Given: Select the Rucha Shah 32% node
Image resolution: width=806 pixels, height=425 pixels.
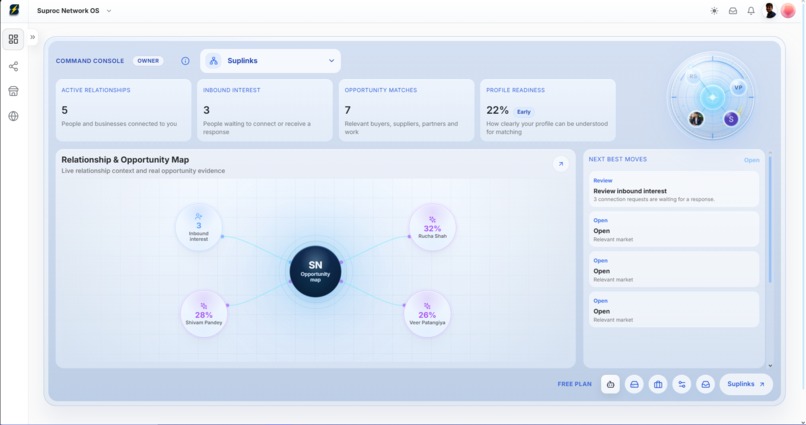Looking at the screenshot, I should point(432,227).
